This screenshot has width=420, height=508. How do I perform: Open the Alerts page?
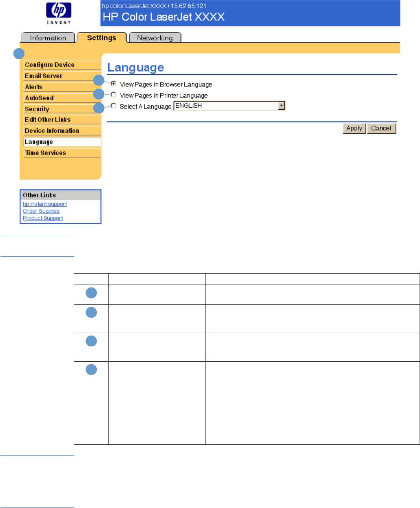62,87
